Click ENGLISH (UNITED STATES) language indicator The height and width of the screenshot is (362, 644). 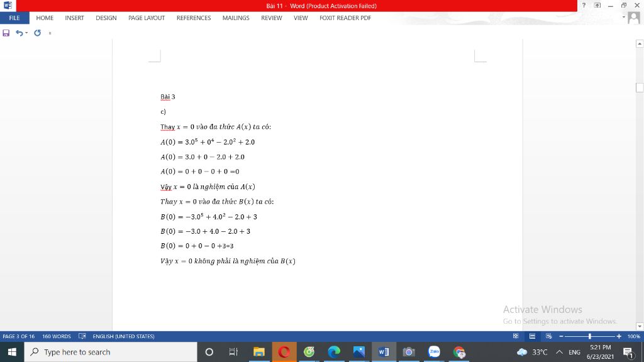(x=123, y=336)
